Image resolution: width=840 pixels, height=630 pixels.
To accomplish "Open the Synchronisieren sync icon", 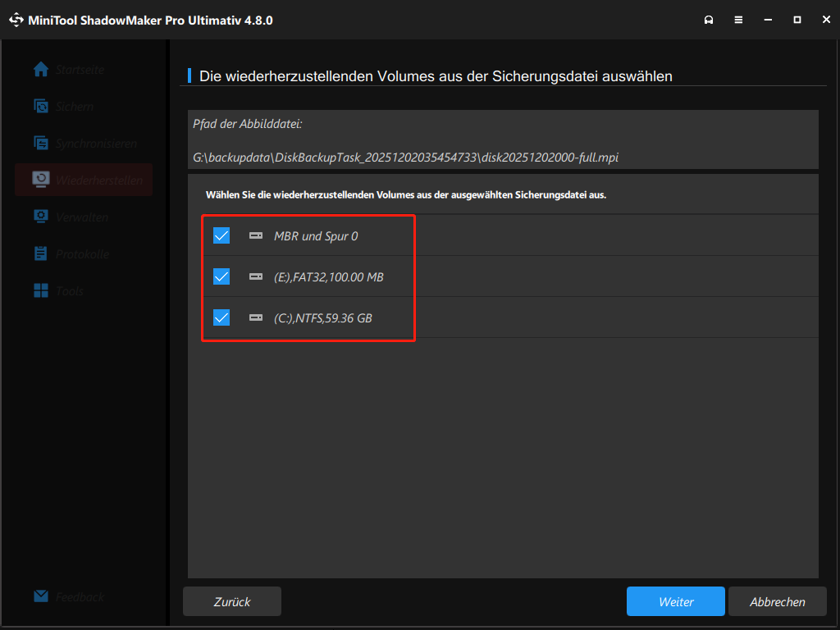I will [41, 143].
